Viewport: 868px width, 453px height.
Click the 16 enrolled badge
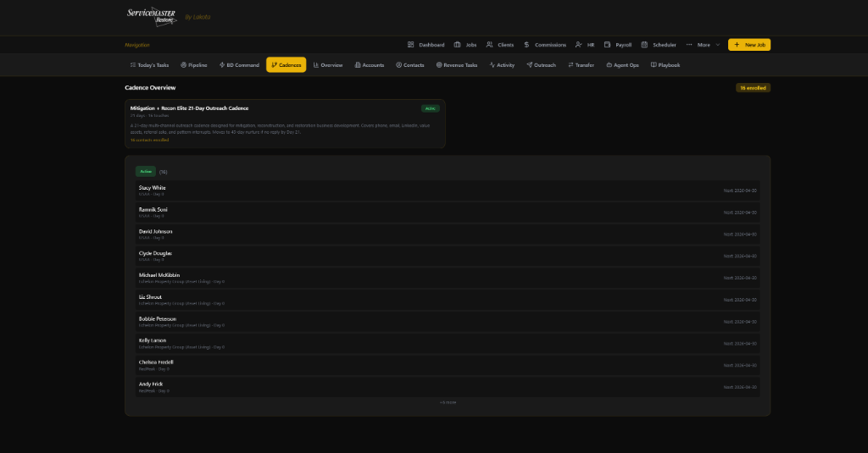coord(753,88)
